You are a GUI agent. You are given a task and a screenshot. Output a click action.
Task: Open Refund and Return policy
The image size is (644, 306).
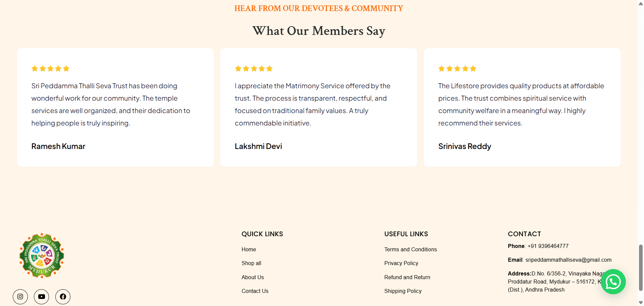tap(407, 277)
